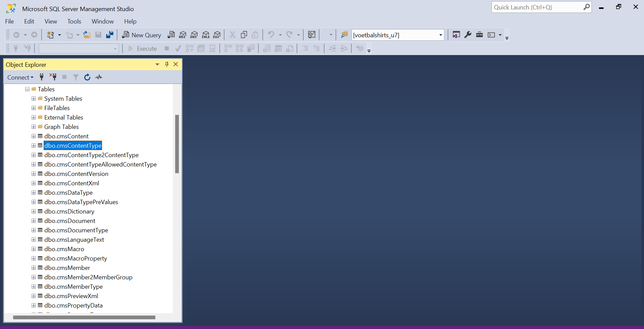The width and height of the screenshot is (644, 329).
Task: Select dbo.cmsMemberType table
Action: pos(73,287)
